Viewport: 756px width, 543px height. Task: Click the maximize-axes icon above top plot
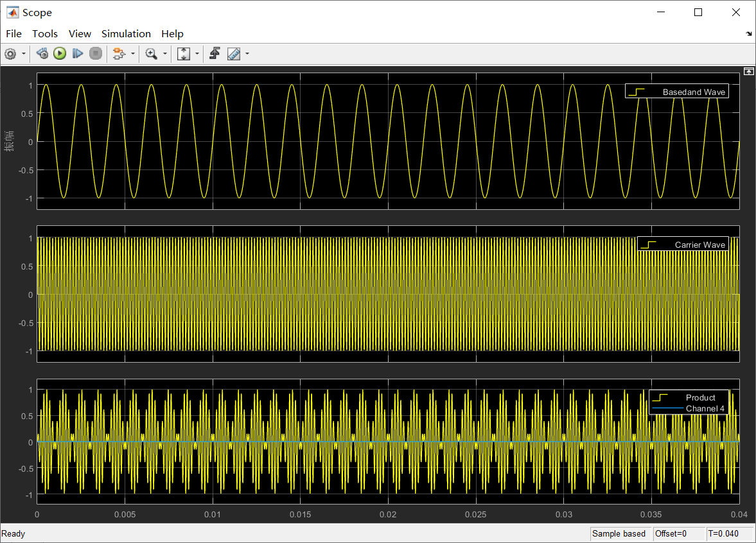pyautogui.click(x=748, y=71)
